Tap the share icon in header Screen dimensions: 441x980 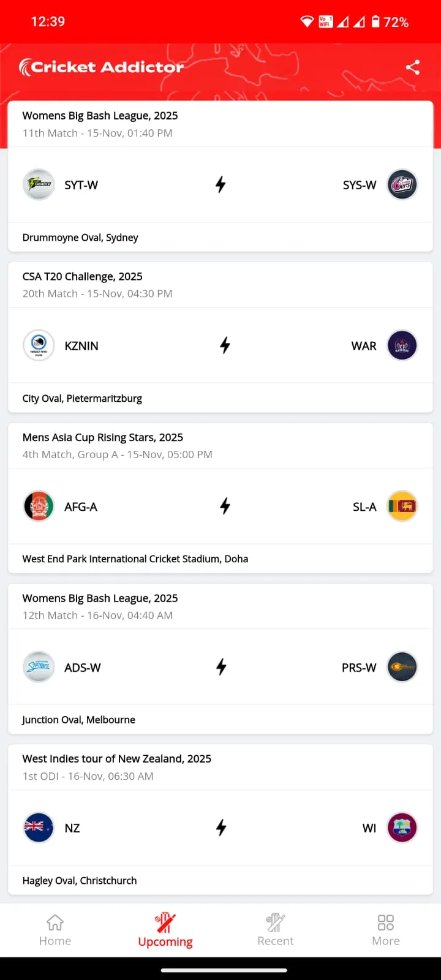point(413,67)
